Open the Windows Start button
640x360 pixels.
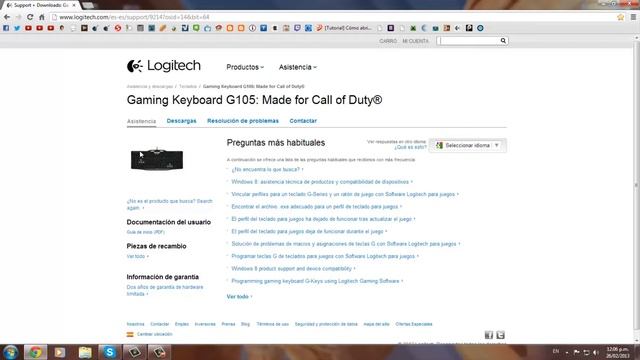click(10, 352)
